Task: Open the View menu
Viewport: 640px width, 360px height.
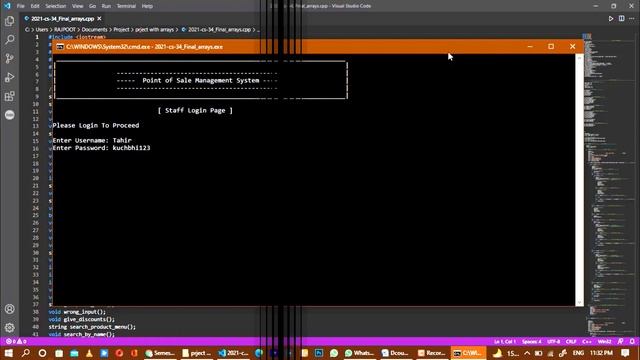Action: point(78,6)
